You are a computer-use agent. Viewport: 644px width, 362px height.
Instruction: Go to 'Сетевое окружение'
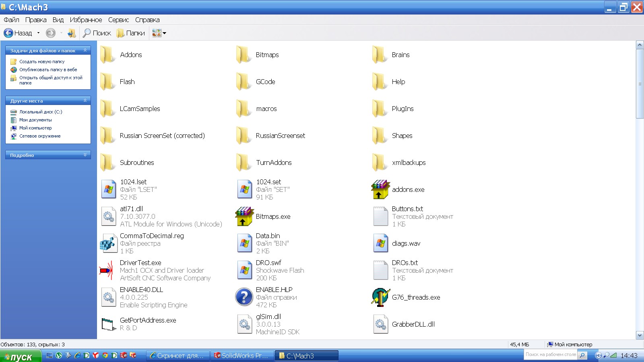click(40, 136)
